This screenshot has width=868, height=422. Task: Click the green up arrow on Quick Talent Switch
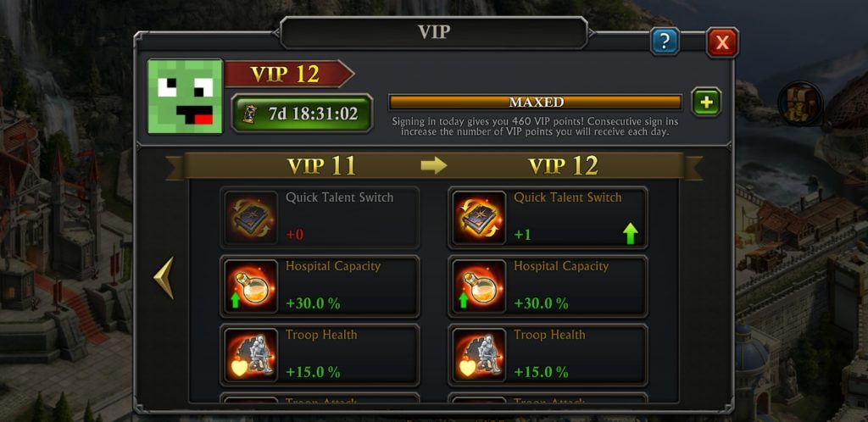point(630,234)
